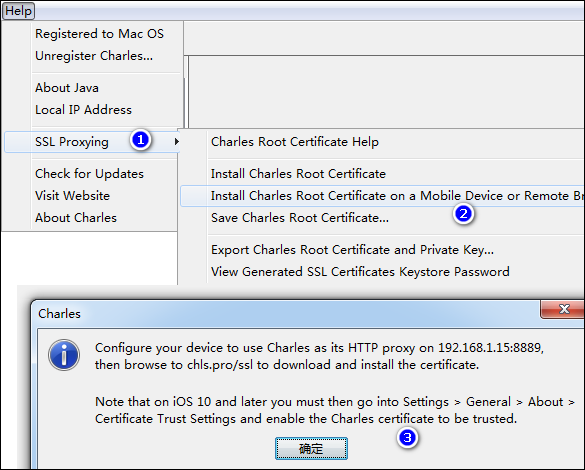
Task: Install Root Certificate on a Mobile Device
Action: [x=382, y=196]
